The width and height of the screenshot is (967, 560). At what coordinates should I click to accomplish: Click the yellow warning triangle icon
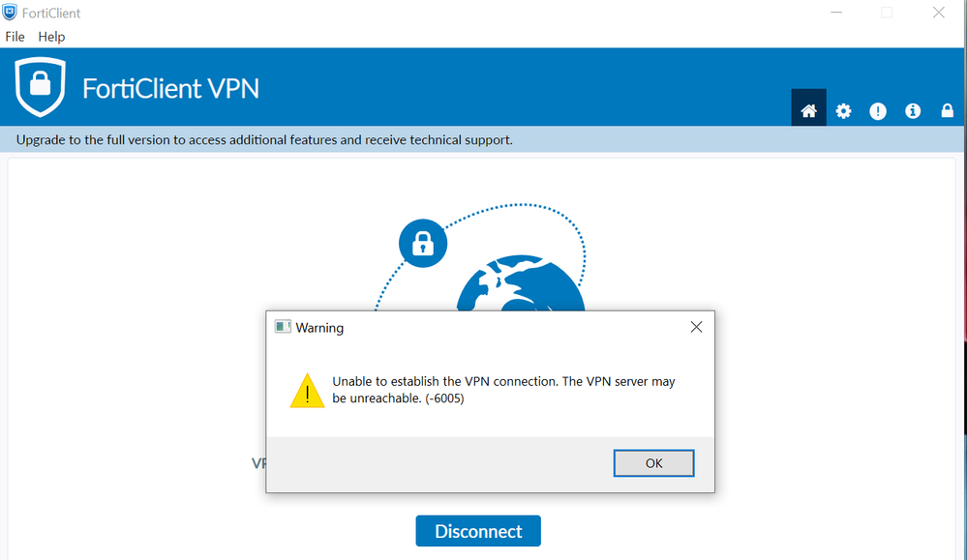coord(308,391)
